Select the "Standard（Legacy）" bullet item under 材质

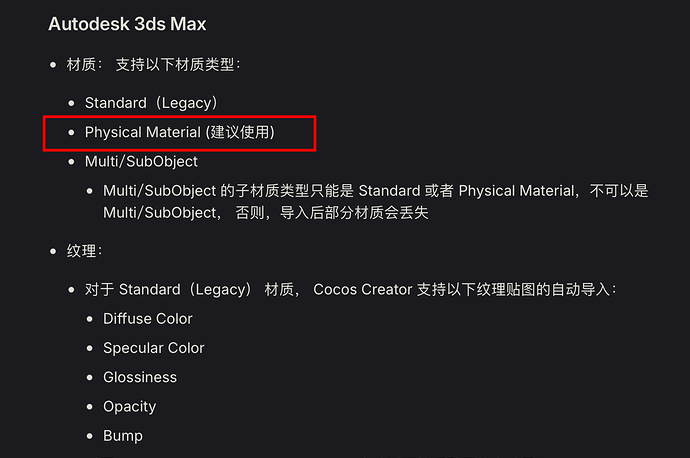coord(151,103)
